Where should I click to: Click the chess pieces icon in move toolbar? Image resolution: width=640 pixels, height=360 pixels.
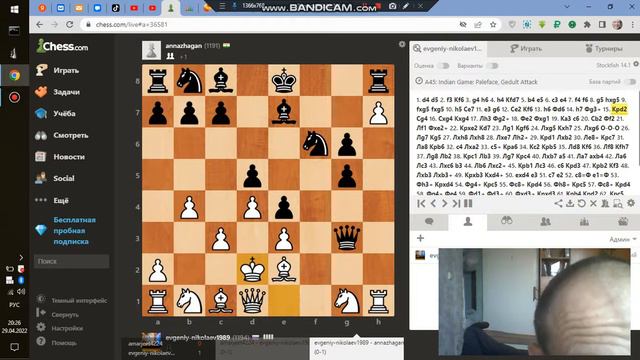coord(605,203)
